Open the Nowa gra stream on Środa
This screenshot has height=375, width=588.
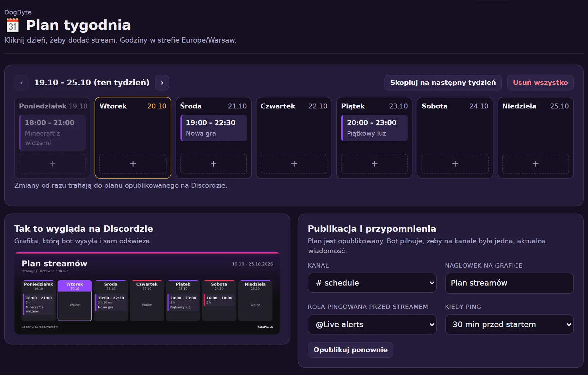pyautogui.click(x=214, y=128)
